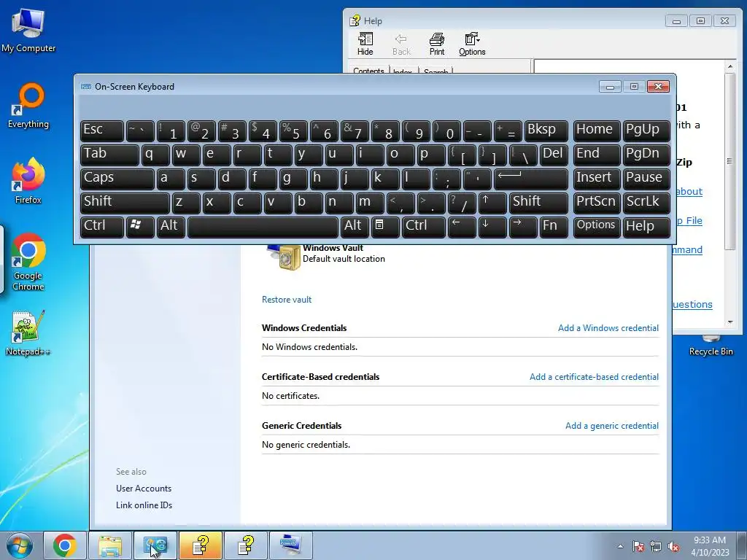Open the Options menu in Help toolbar
The width and height of the screenshot is (747, 560).
(x=472, y=44)
